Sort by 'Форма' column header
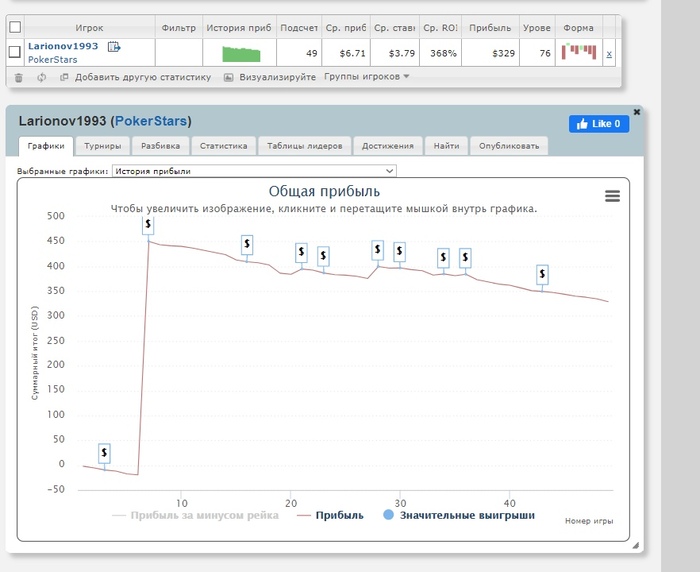This screenshot has height=572, width=700. 579,28
